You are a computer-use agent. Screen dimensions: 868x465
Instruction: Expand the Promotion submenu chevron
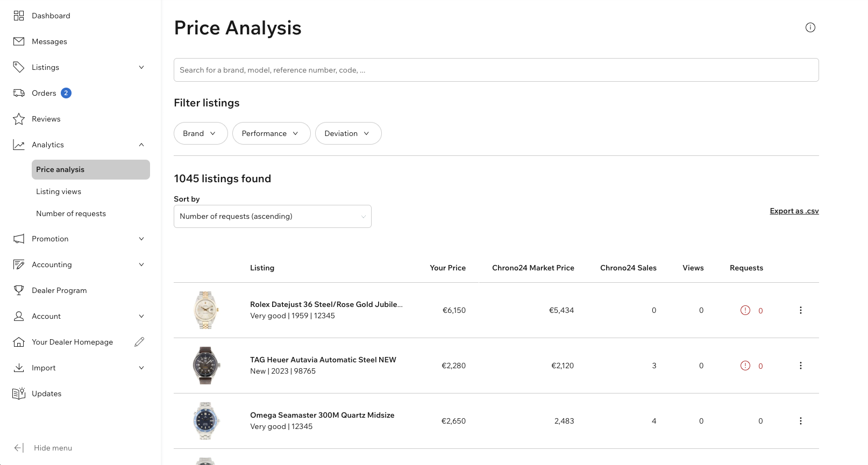tap(141, 239)
